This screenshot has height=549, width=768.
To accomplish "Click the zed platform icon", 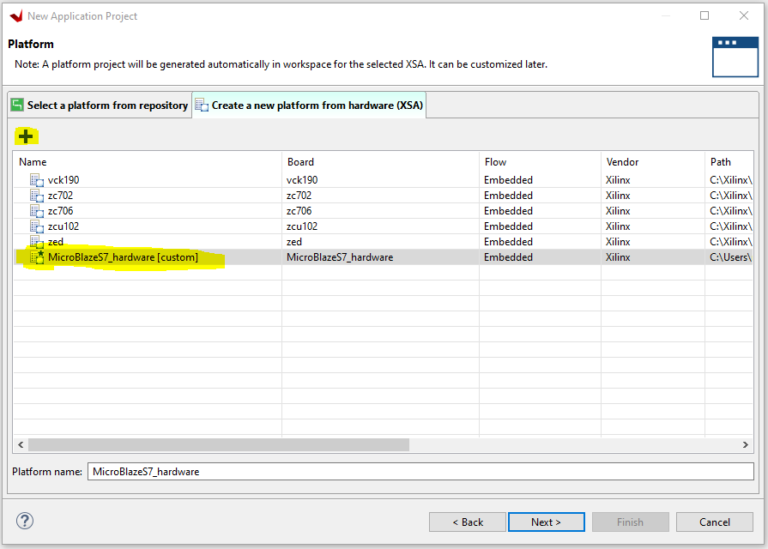I will point(37,242).
